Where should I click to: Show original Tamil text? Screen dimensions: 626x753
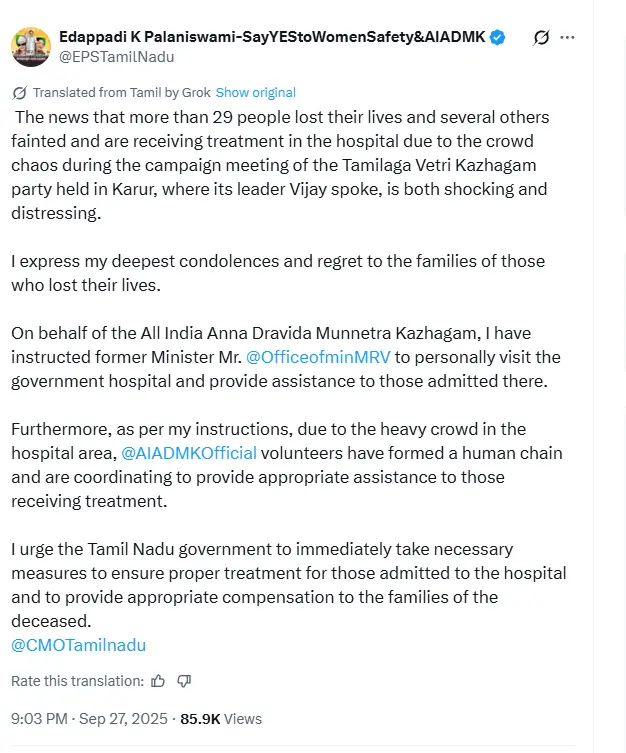255,92
